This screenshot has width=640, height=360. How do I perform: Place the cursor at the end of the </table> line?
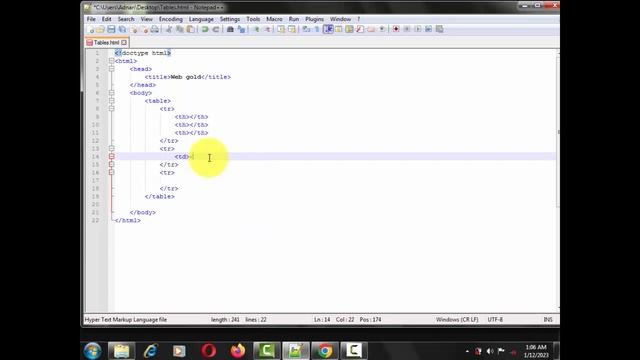point(175,196)
